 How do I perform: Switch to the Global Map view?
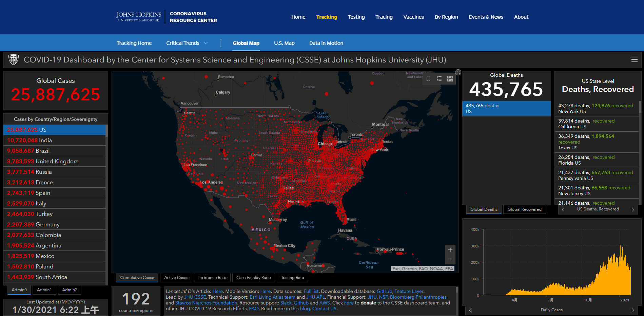click(x=246, y=43)
